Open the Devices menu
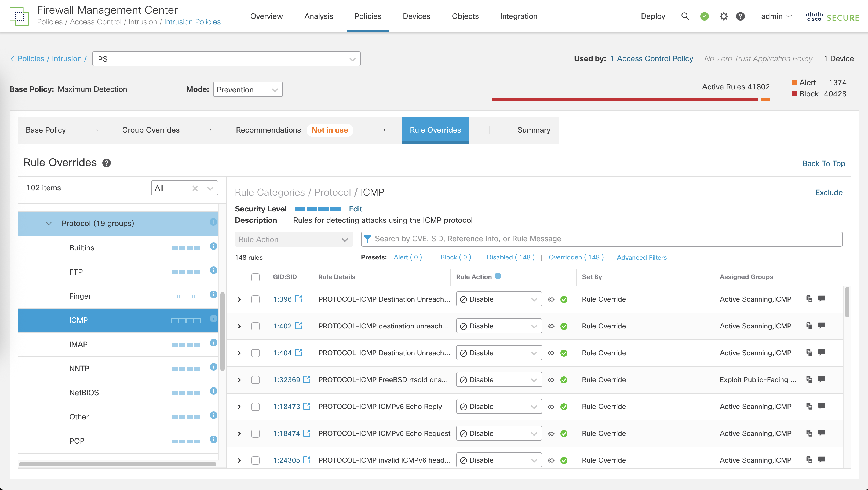The width and height of the screenshot is (868, 490). (x=417, y=16)
